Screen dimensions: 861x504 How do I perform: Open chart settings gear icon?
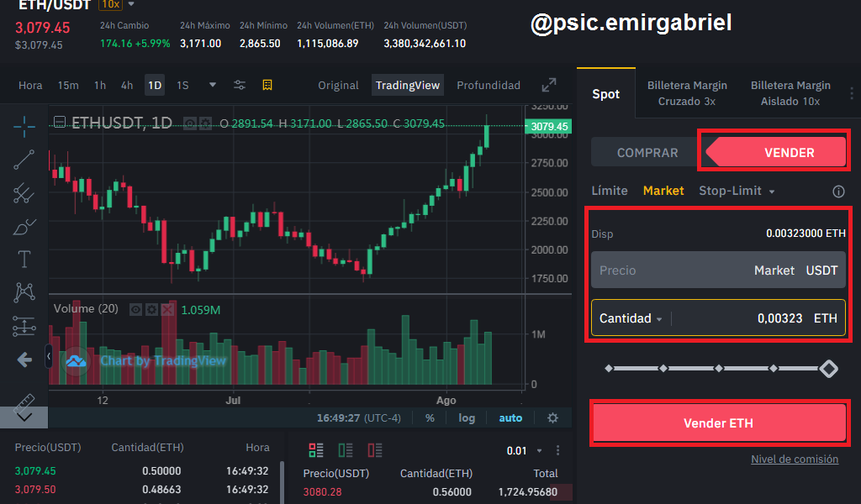click(x=553, y=417)
